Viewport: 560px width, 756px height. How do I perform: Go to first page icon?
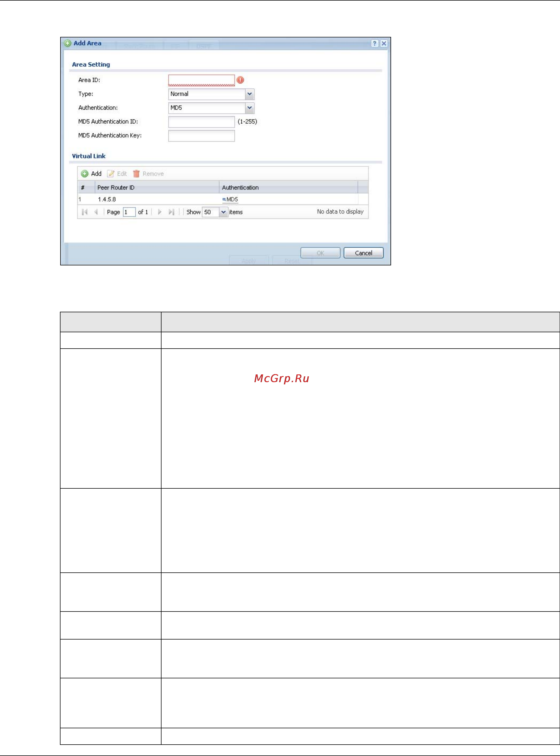[x=85, y=212]
